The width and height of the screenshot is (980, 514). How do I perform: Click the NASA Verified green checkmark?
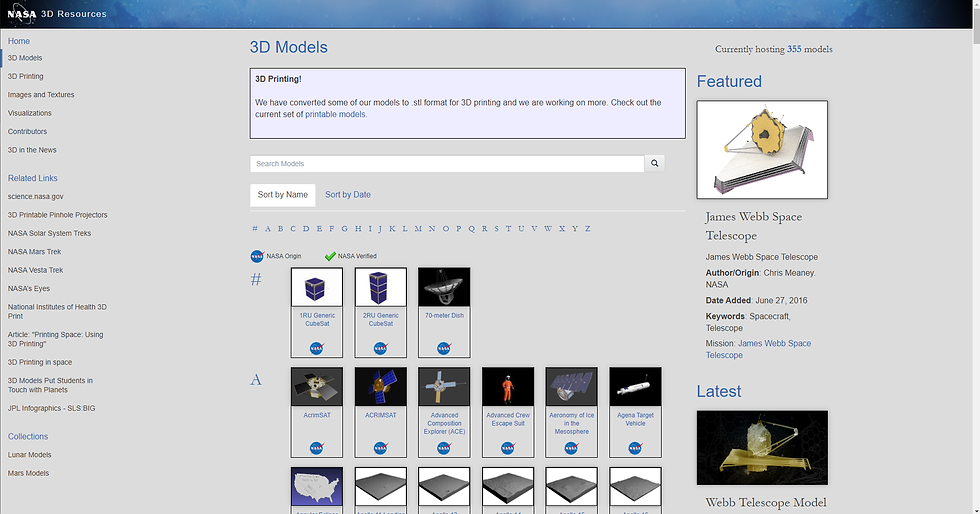tap(331, 256)
